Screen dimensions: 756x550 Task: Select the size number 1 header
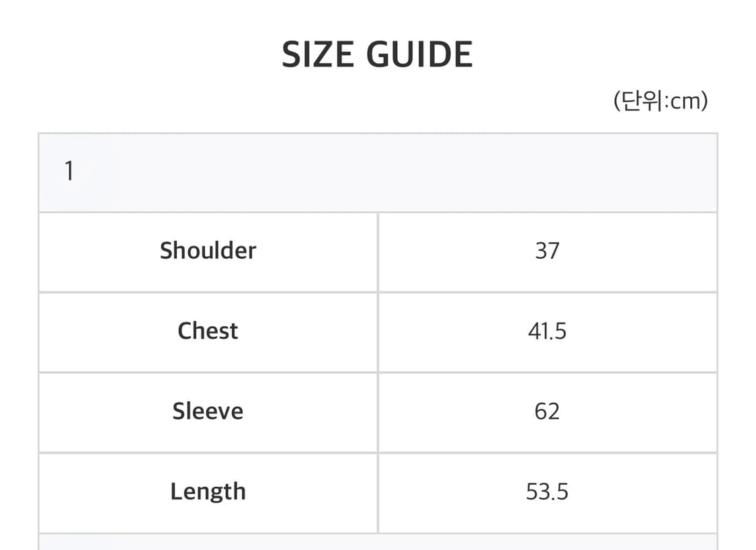point(69,172)
